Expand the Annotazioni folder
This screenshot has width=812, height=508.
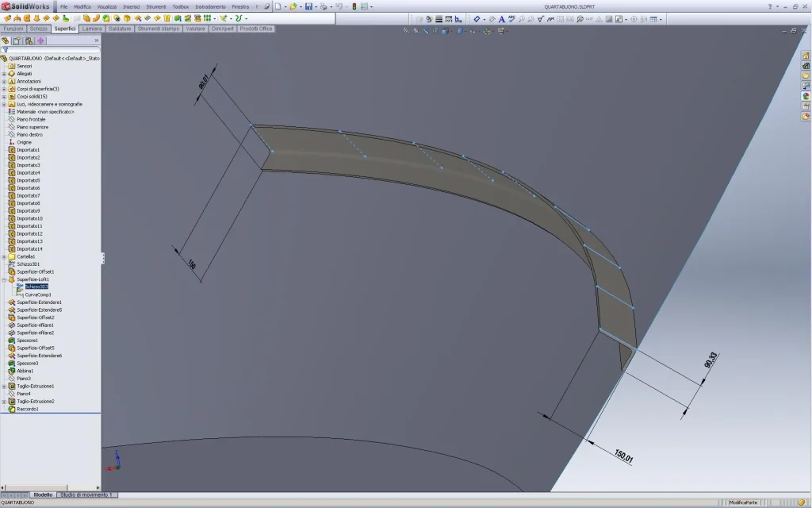pyautogui.click(x=4, y=82)
